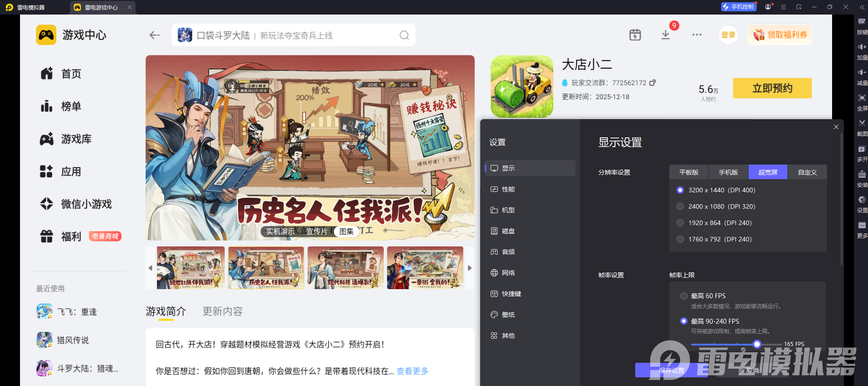This screenshot has width=868, height=386.
Task: Open recently used game 斗罗大陆：猎魂
Action: 77,368
